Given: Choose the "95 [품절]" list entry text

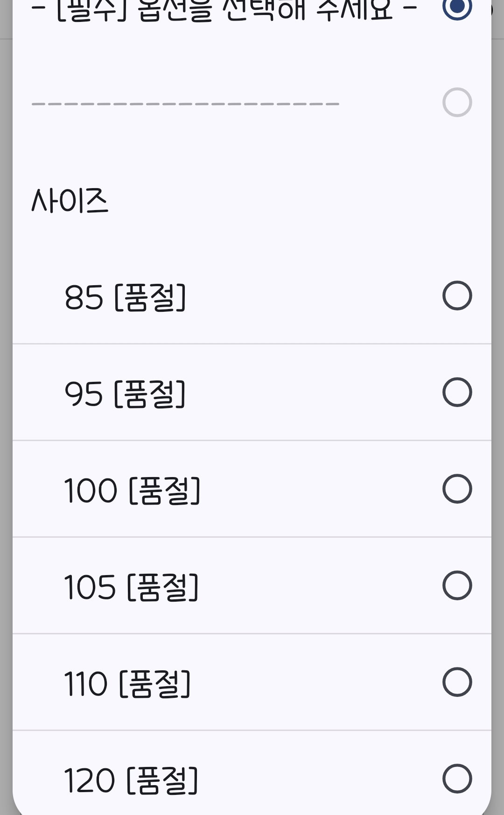Looking at the screenshot, I should pyautogui.click(x=125, y=394).
